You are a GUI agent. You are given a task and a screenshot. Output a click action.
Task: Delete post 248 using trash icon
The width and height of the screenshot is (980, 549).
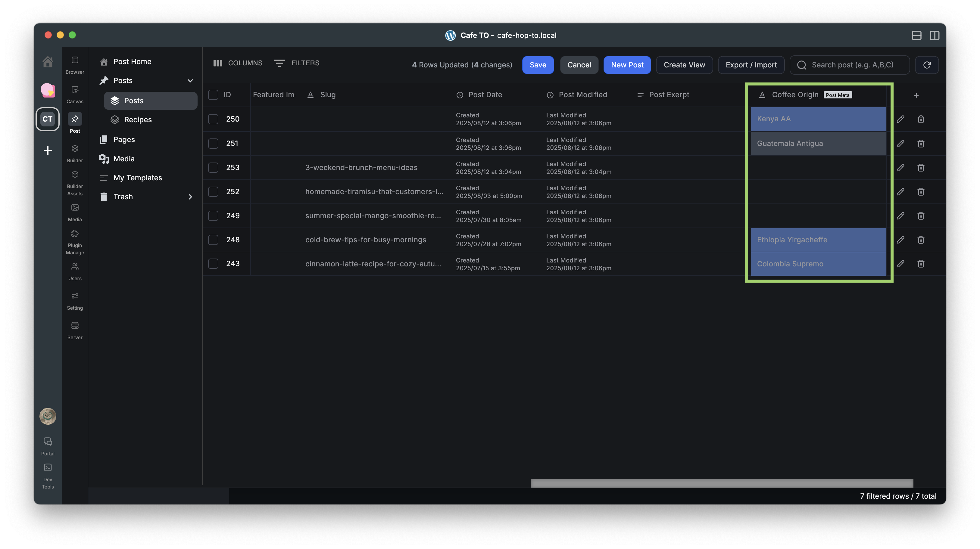coord(921,240)
